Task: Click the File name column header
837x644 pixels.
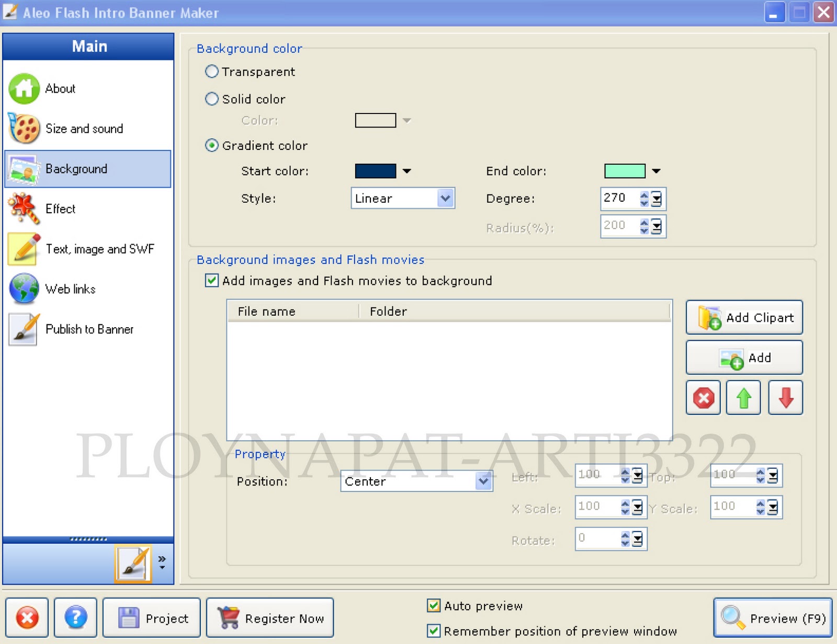Action: 293,312
